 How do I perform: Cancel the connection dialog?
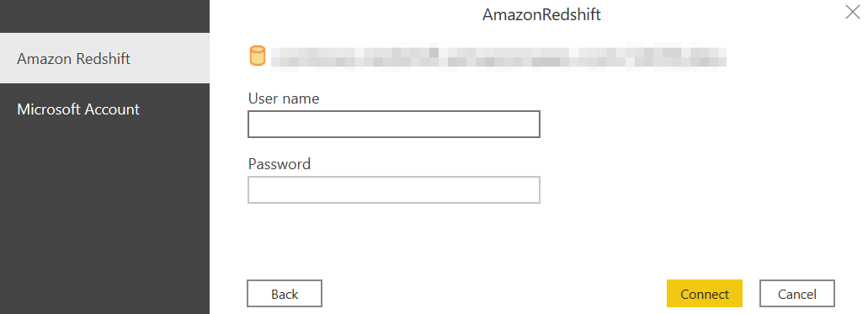tap(796, 294)
